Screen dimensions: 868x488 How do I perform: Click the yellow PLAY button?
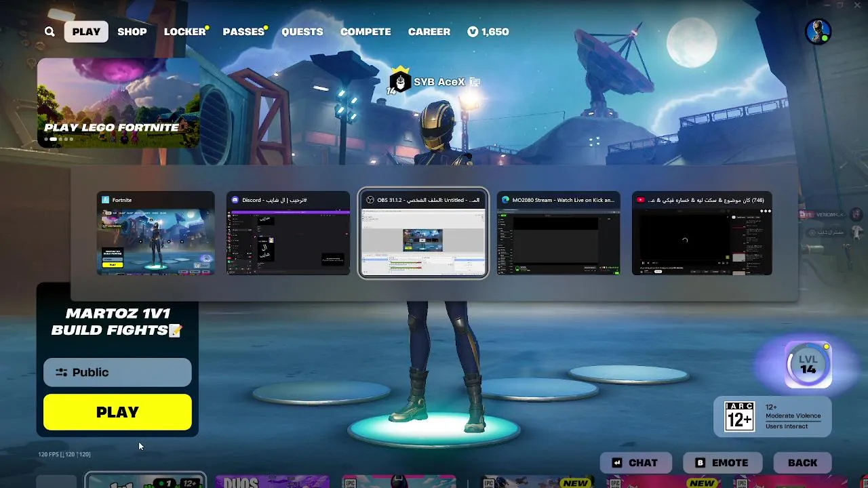tap(117, 412)
